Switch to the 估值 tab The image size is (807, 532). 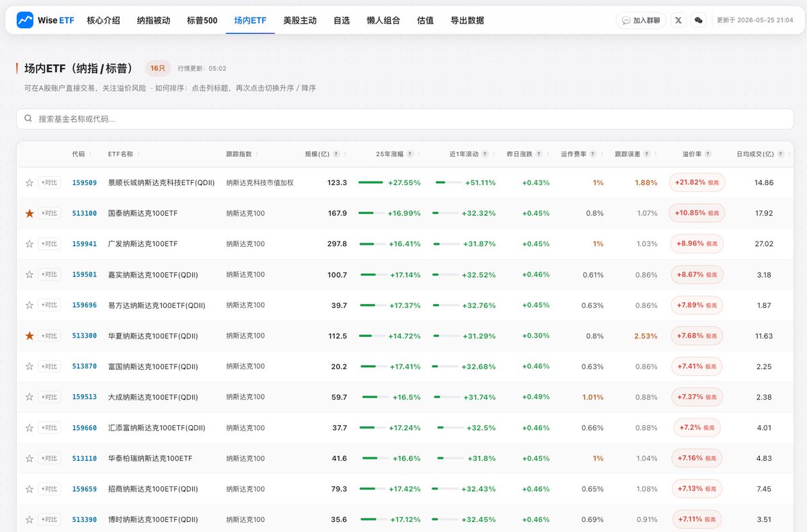[x=425, y=20]
